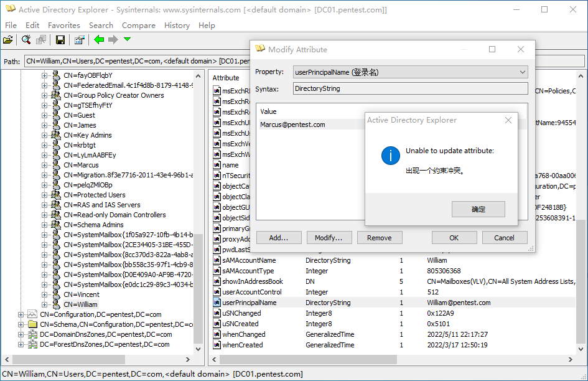The height and width of the screenshot is (381, 588).
Task: Click the attribute icon beside uSNChanged
Action: pyautogui.click(x=217, y=313)
